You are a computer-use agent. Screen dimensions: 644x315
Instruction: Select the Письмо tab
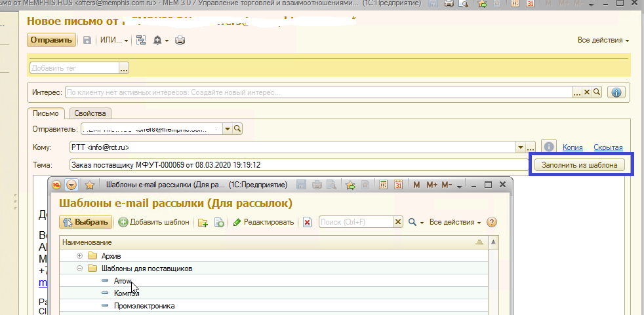pyautogui.click(x=46, y=113)
